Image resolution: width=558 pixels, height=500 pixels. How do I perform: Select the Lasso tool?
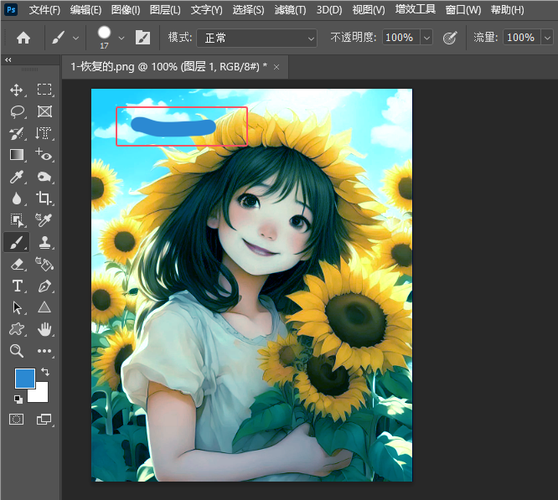(x=17, y=112)
